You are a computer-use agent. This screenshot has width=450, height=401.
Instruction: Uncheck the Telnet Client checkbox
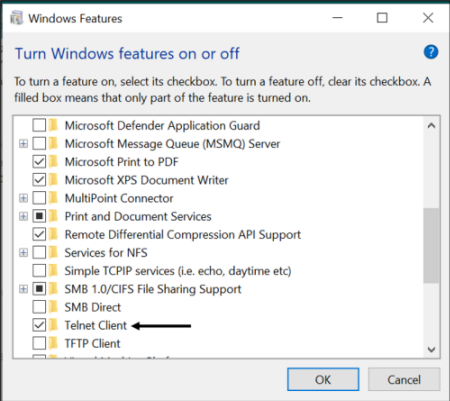[x=39, y=325]
